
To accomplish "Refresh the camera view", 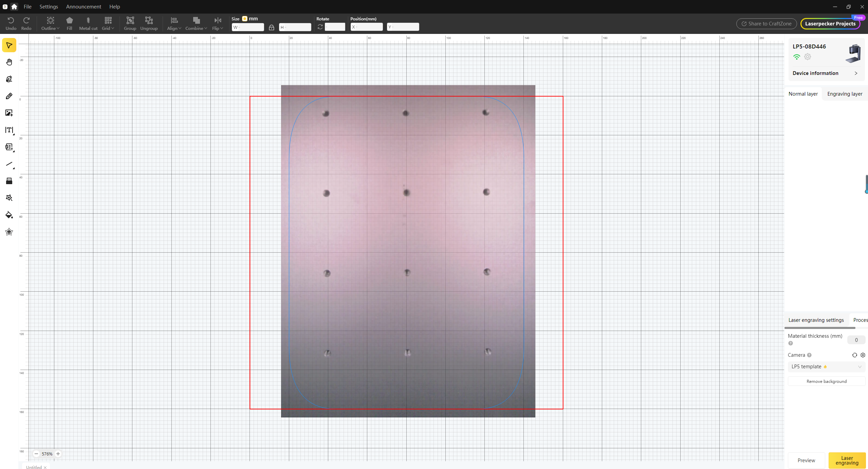I will point(854,355).
